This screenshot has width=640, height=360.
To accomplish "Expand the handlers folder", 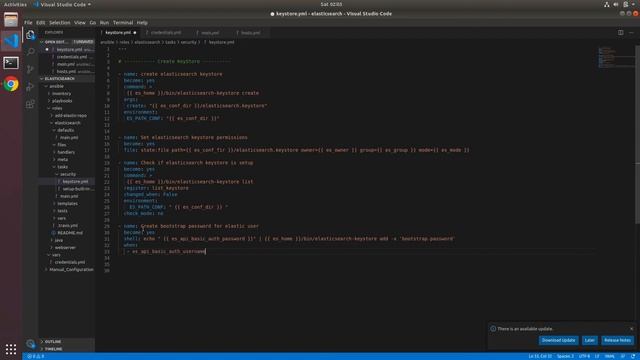I will (x=66, y=152).
